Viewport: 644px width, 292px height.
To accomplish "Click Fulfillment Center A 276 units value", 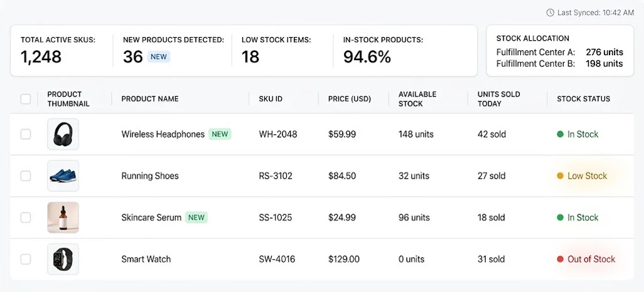I will [x=604, y=52].
